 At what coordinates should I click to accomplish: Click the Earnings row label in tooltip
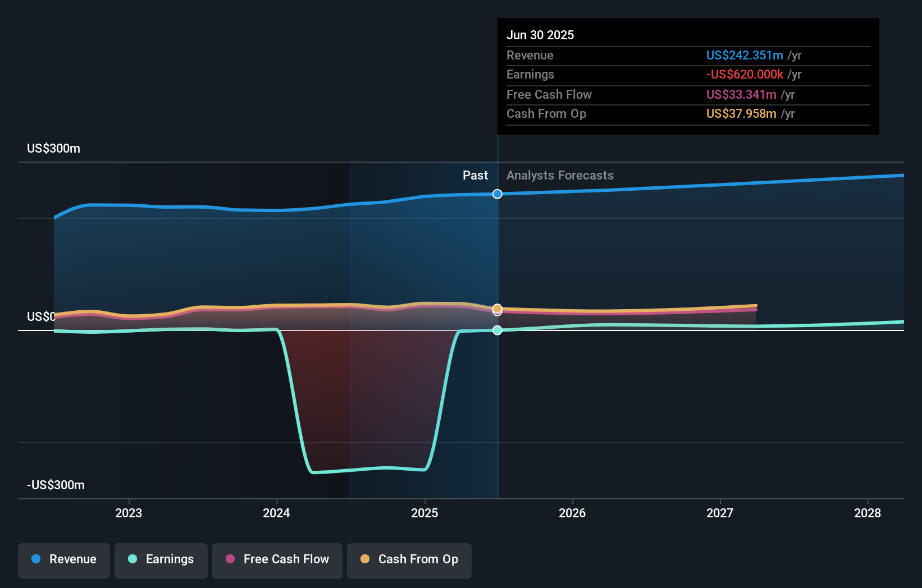pos(530,75)
